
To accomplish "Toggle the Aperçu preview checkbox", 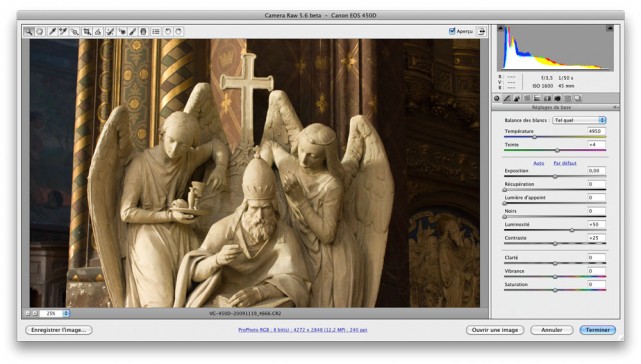I will [x=452, y=31].
